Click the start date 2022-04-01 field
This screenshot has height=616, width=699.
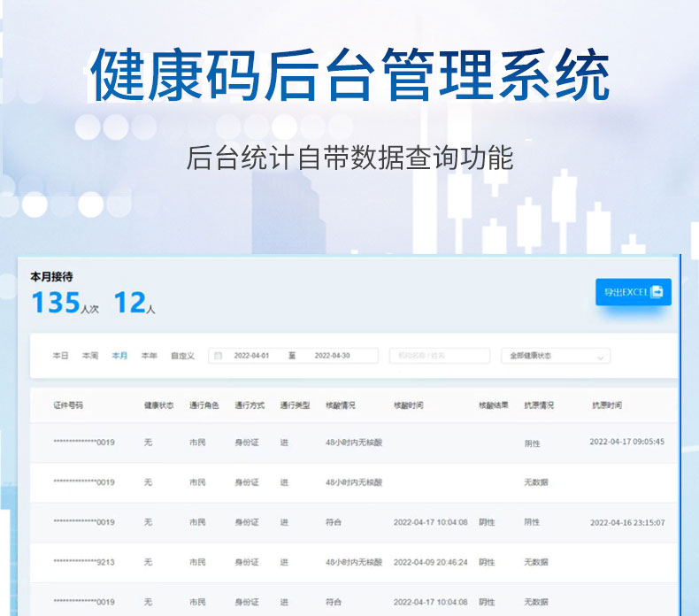click(x=251, y=356)
